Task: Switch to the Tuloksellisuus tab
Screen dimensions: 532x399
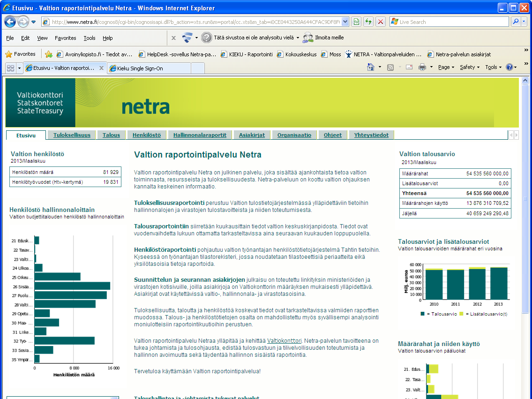Action: [72, 135]
